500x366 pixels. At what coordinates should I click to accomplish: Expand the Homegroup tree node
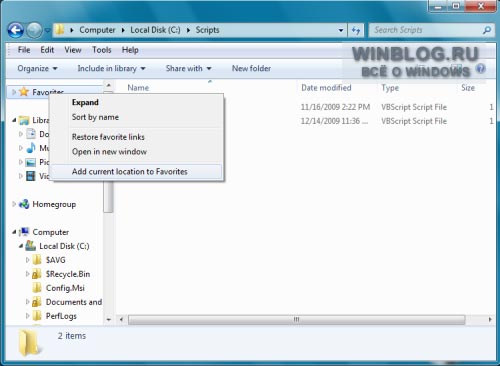14,204
